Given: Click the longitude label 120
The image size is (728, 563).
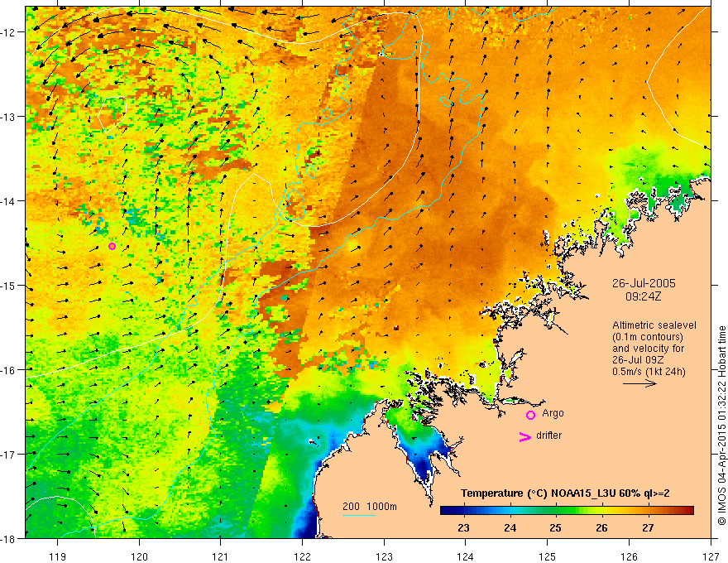Looking at the screenshot, I should (x=139, y=556).
